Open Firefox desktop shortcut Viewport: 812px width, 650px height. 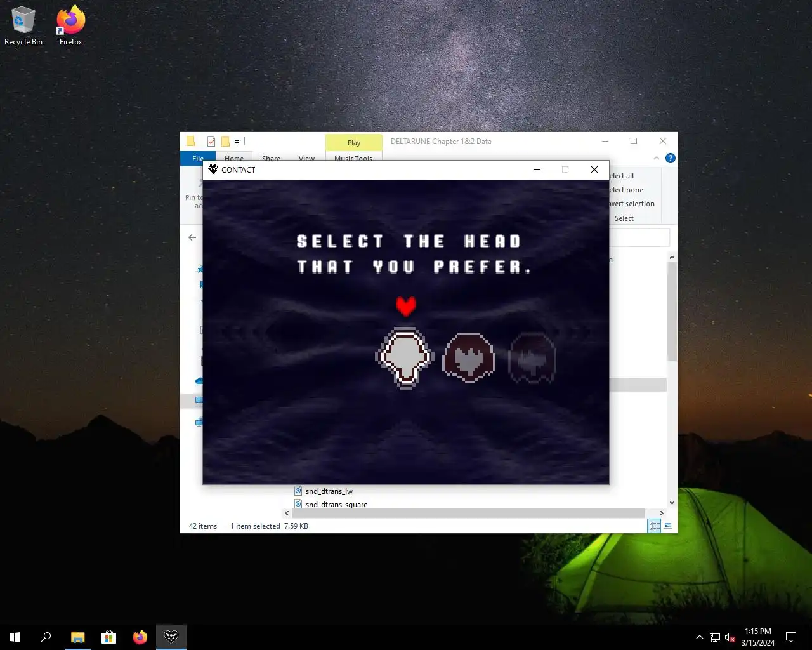pos(70,27)
